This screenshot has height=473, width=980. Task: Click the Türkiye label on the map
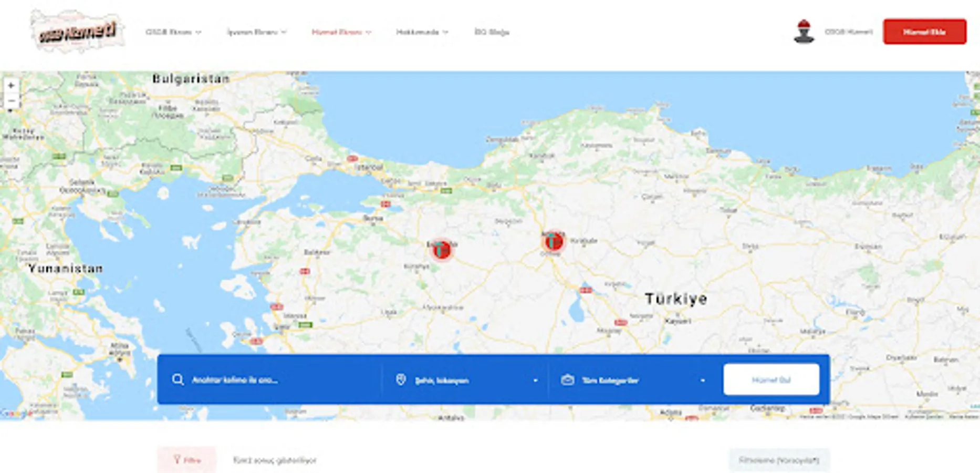tap(676, 299)
